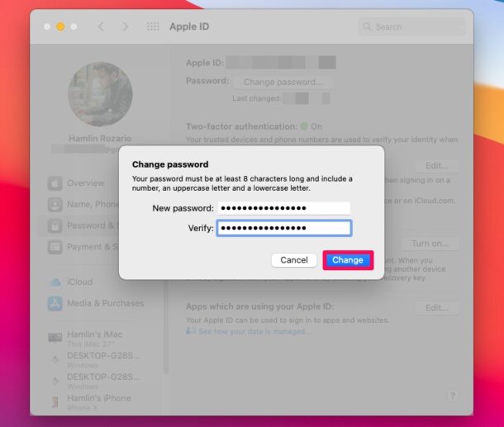This screenshot has width=504, height=427.
Task: Click the Name, Phone person icon
Action: [55, 204]
